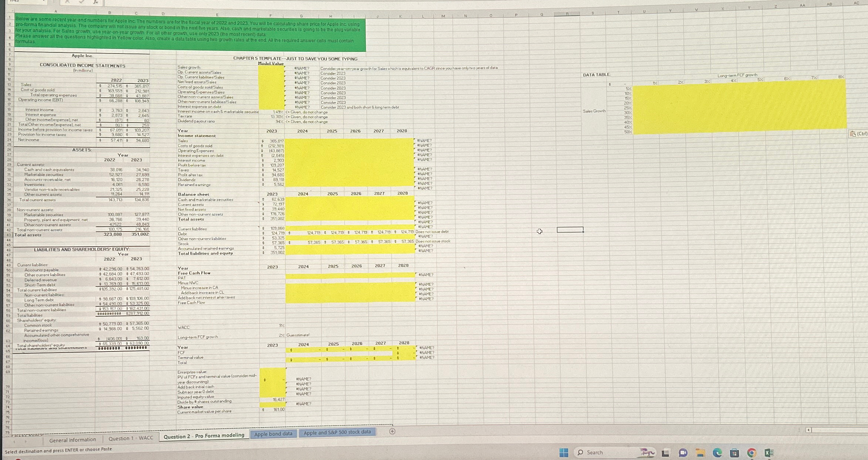Image resolution: width=868 pixels, height=460 pixels.
Task: Add a new sheet with plus icon
Action: [392, 431]
